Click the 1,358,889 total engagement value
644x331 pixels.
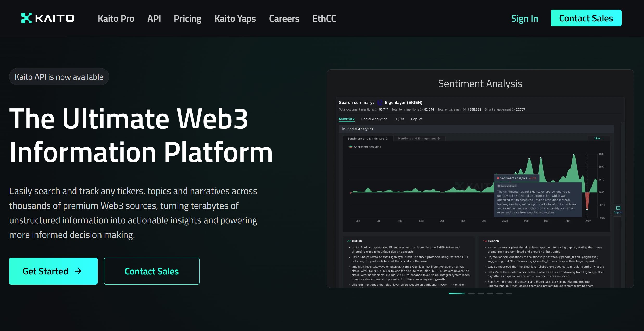point(474,109)
